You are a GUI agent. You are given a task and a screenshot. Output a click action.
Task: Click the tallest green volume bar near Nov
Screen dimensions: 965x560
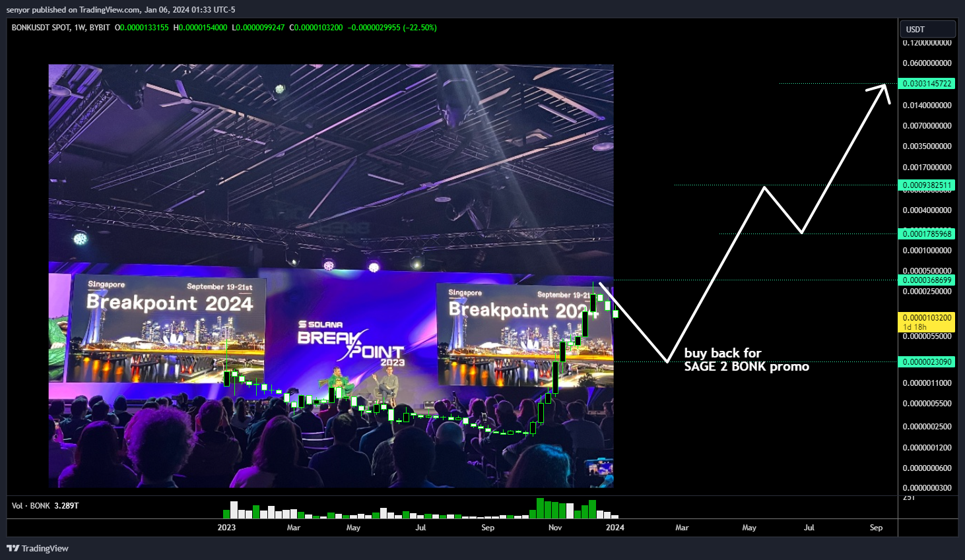[x=541, y=509]
